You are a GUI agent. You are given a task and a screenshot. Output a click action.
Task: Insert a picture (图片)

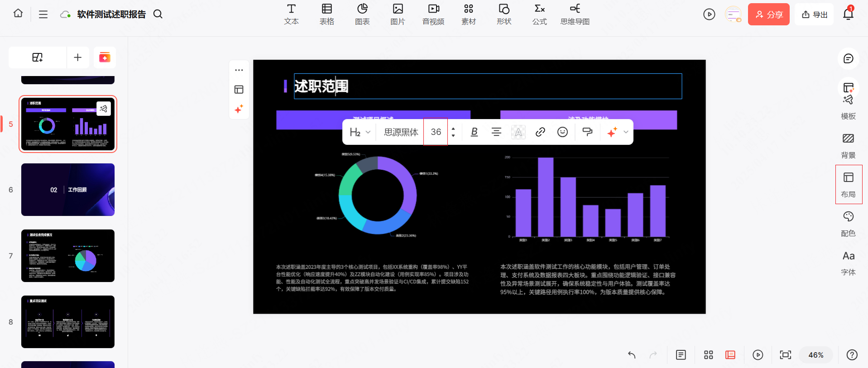pos(398,14)
